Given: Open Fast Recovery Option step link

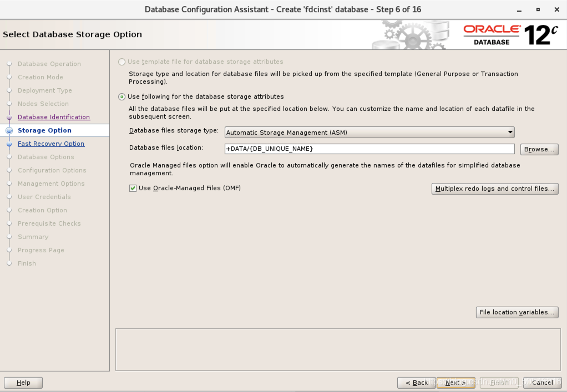Looking at the screenshot, I should 51,144.
